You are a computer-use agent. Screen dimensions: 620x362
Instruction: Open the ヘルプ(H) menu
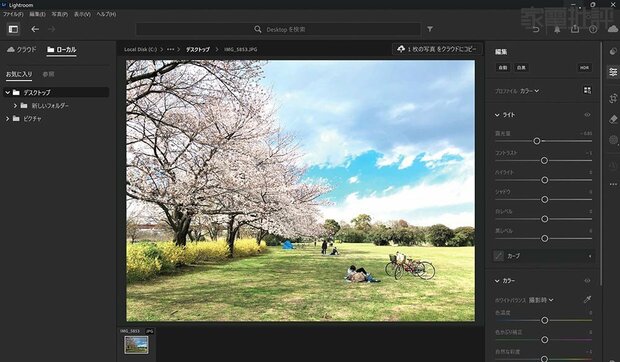[x=106, y=14]
